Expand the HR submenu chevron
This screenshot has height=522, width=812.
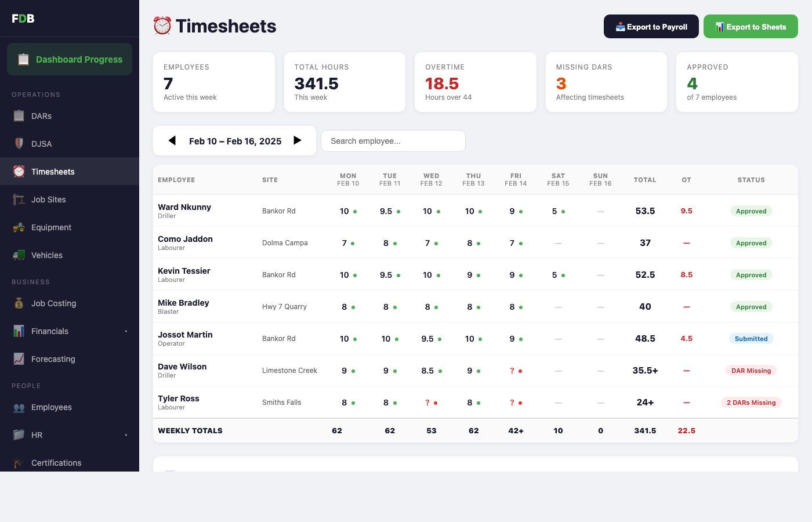click(126, 435)
